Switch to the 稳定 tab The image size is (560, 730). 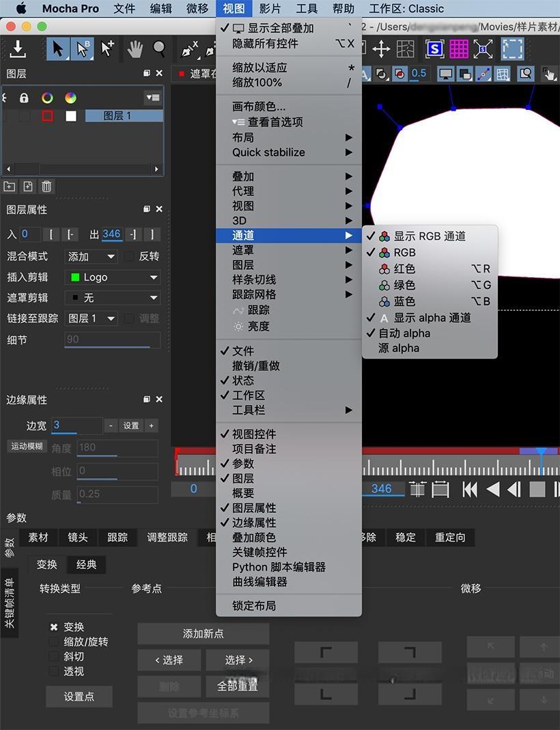405,537
